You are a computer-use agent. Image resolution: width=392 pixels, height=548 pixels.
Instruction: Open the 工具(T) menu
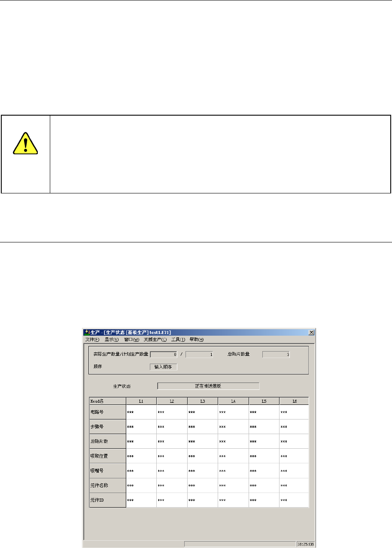pos(178,340)
